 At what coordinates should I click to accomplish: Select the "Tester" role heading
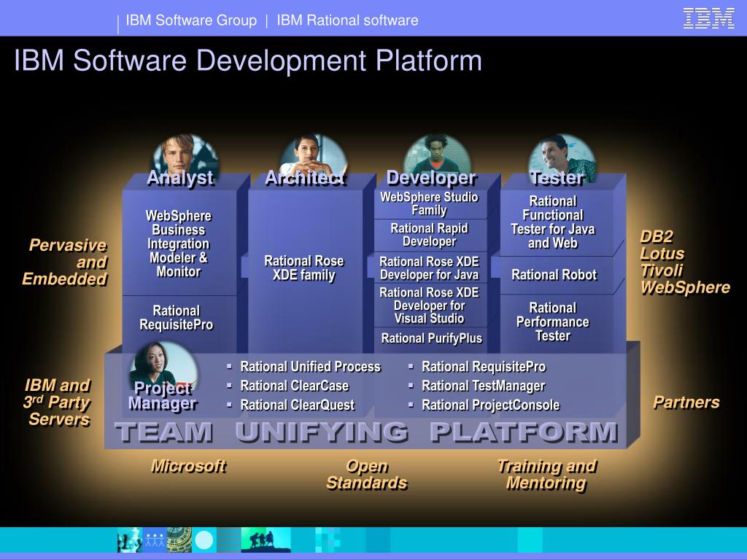click(x=557, y=178)
